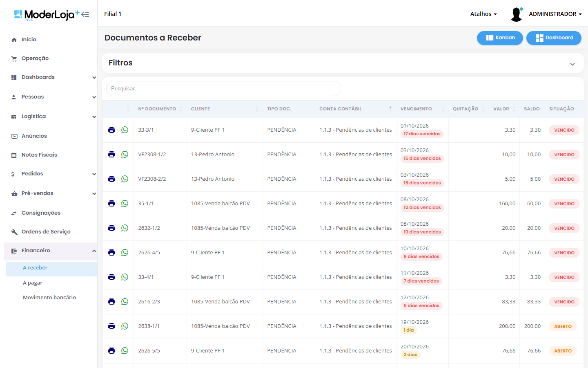
Task: Open the Dashboard view button
Action: pos(554,38)
